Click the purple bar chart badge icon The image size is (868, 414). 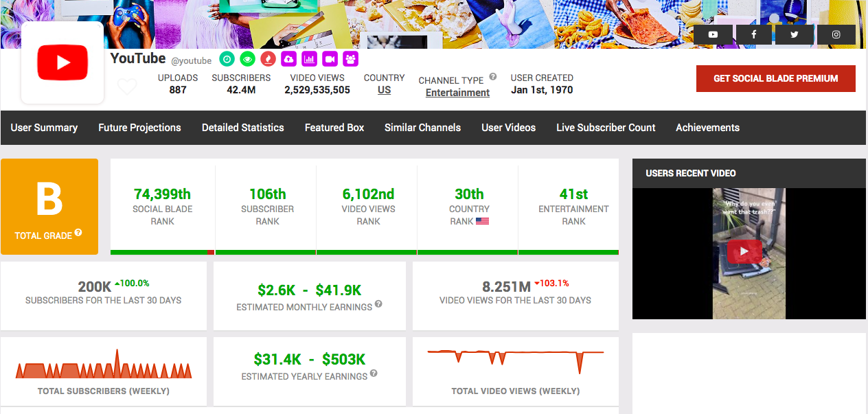(x=310, y=59)
